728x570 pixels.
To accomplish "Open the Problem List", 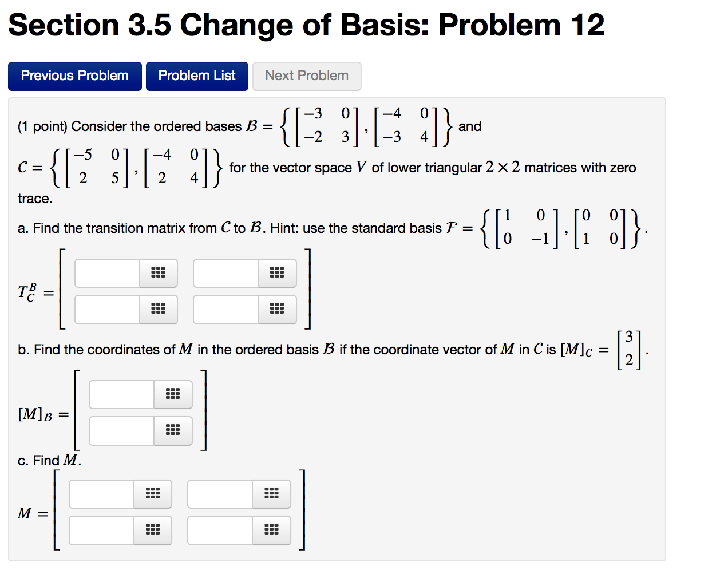I will (x=197, y=76).
